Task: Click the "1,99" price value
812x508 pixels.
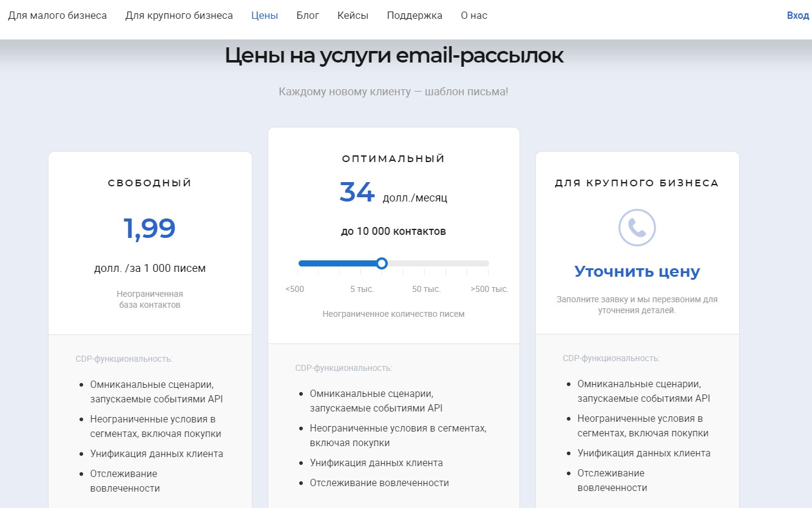Action: [149, 228]
